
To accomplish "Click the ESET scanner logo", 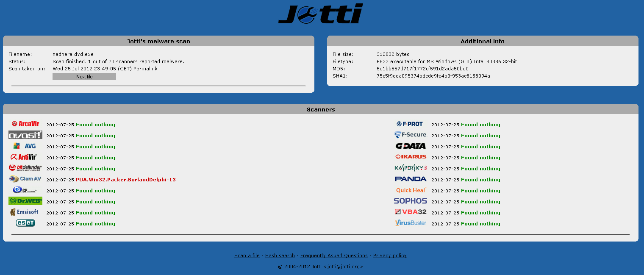I will pyautogui.click(x=25, y=223).
